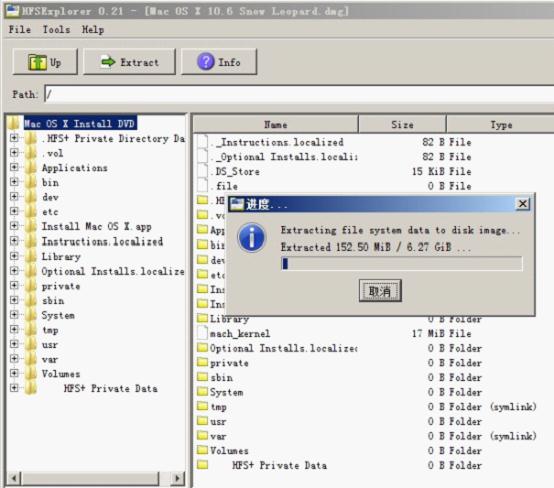Select the .DS_Store file icon
Screen dimensions: 554x488
(x=203, y=171)
